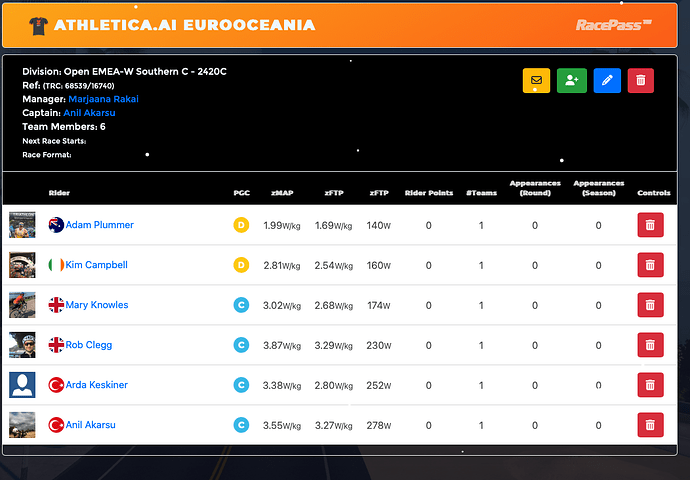
Task: Click Arda Keskiner's C category badge
Action: pyautogui.click(x=241, y=385)
